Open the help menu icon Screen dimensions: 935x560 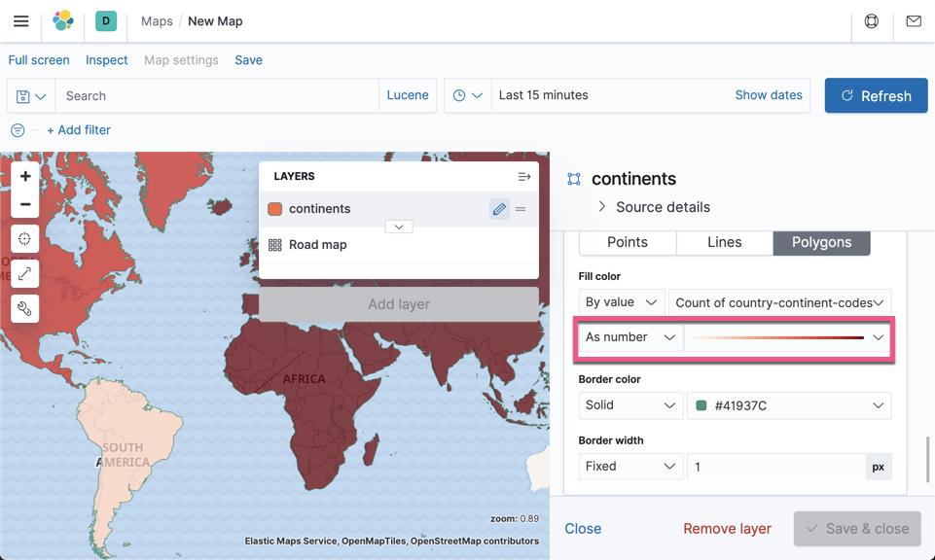(x=871, y=20)
